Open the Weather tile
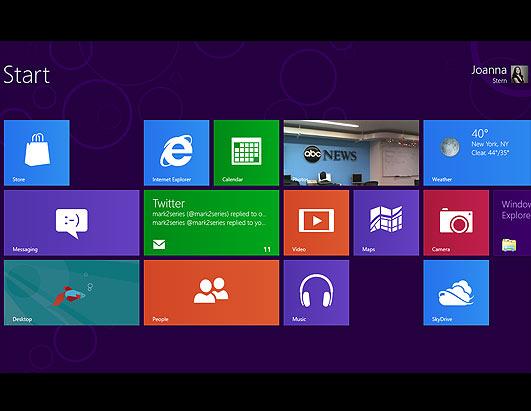This screenshot has height=411, width=531. 477,153
